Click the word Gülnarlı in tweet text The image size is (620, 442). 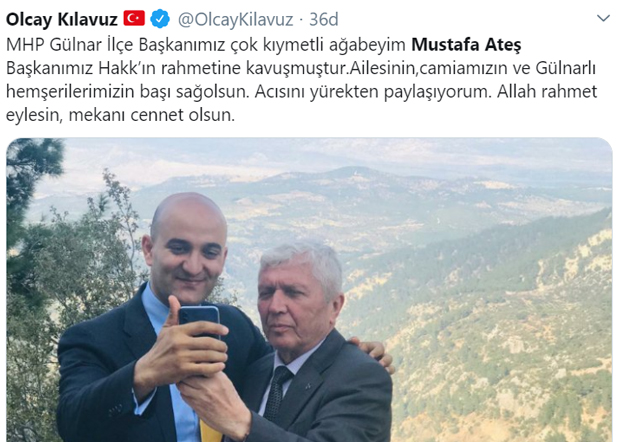(565, 68)
